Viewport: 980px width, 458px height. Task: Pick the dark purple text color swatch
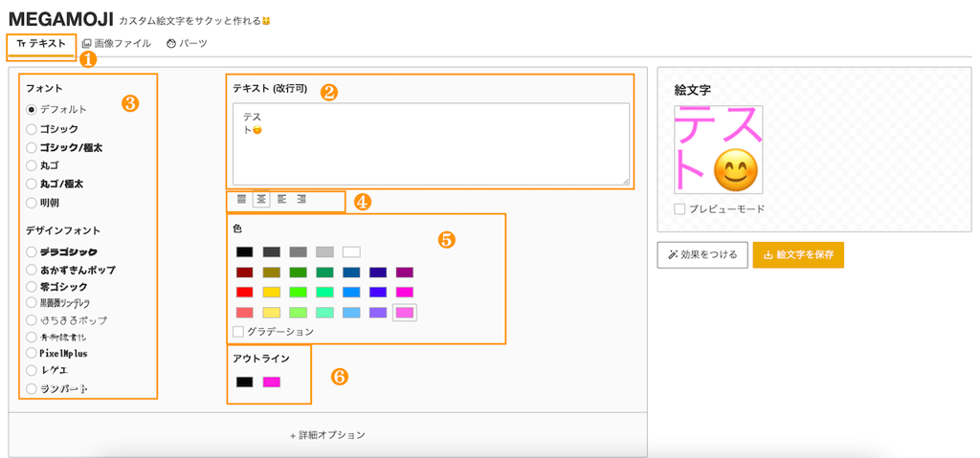(405, 273)
